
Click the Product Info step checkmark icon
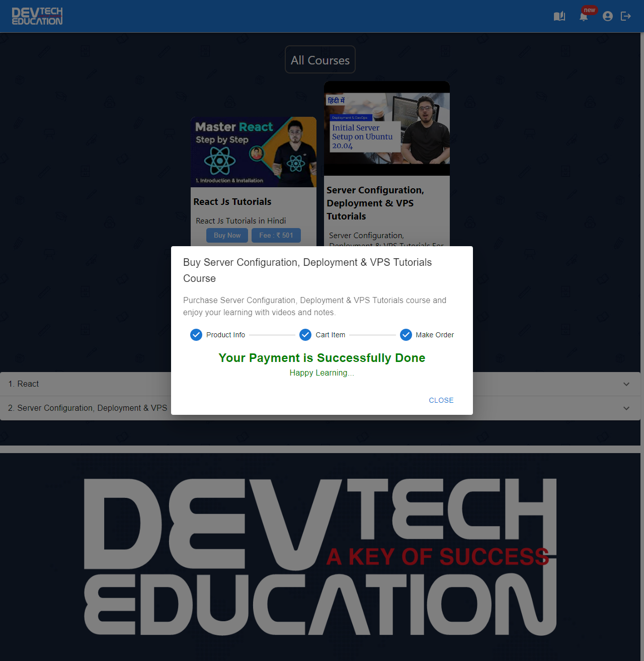(x=196, y=335)
